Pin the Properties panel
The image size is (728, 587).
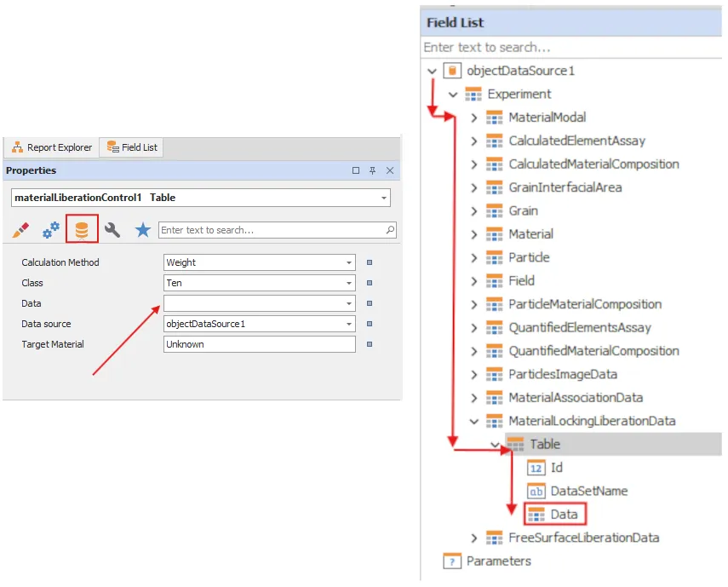372,170
